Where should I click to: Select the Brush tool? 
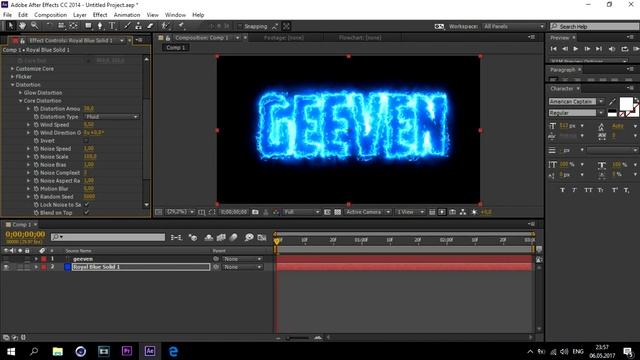click(x=127, y=26)
